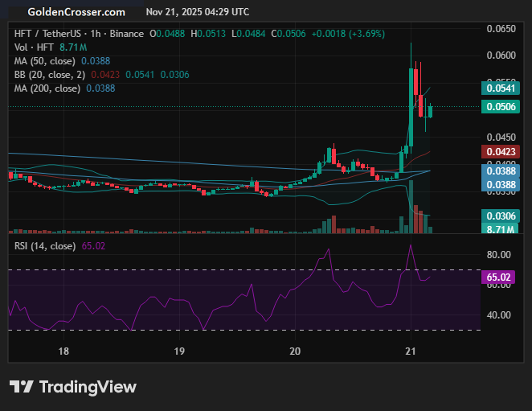Click the 0.0450 price axis tick
532x411 pixels.
[501, 138]
